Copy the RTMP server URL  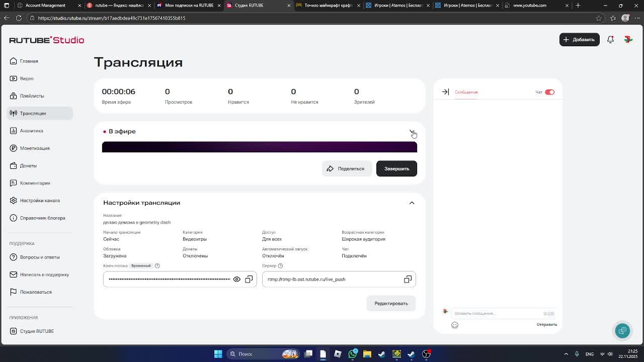[408, 279]
